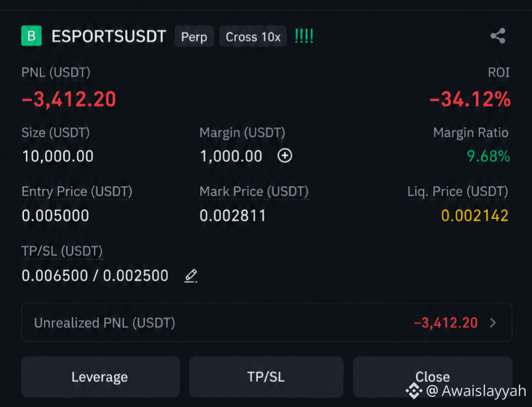Click the 0.006500 / 0.002500 value

click(95, 276)
